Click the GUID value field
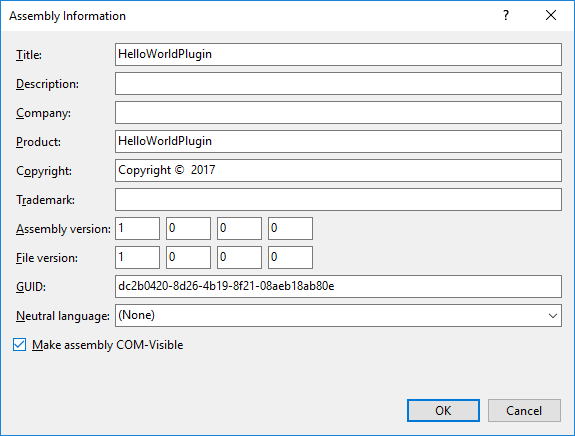 click(x=338, y=286)
